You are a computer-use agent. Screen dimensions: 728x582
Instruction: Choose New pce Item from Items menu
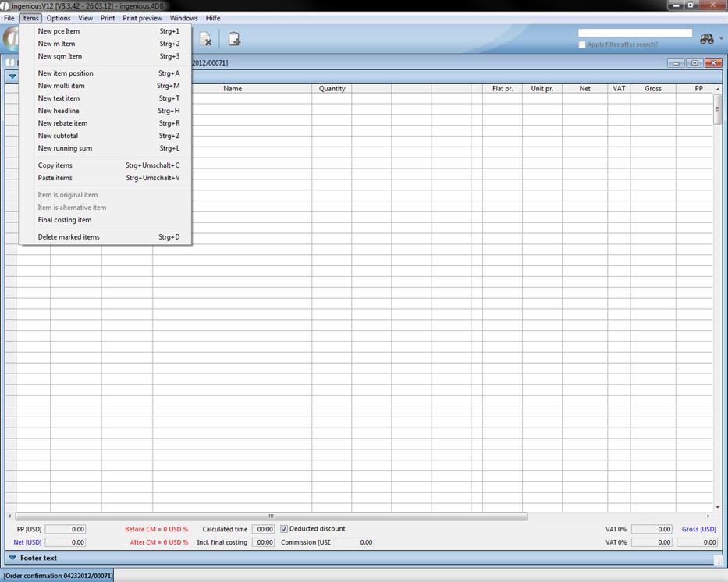[59, 31]
